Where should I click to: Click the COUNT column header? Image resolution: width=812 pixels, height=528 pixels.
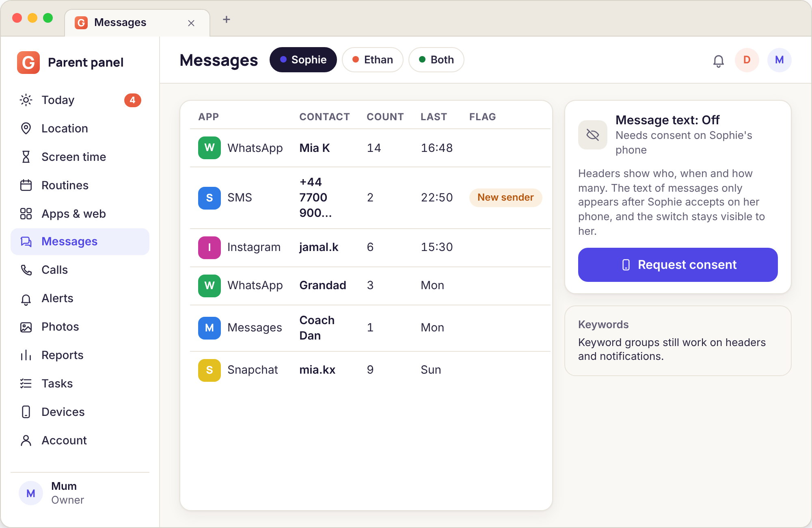385,117
